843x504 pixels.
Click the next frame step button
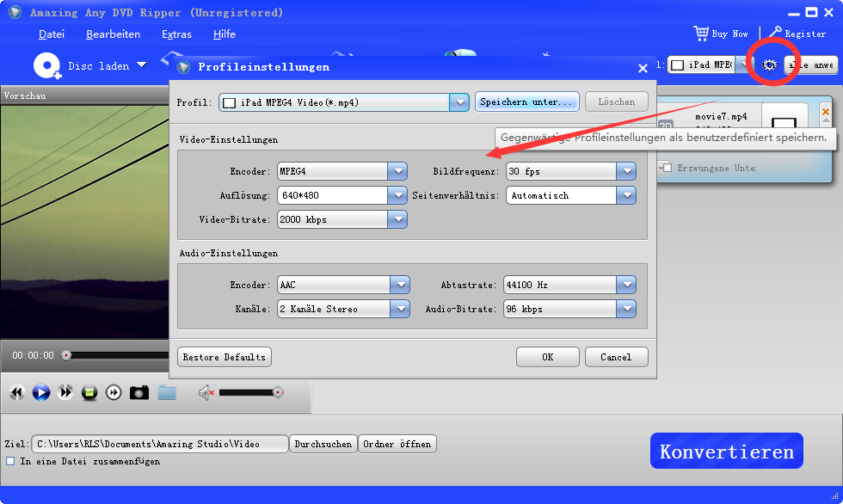tap(114, 393)
